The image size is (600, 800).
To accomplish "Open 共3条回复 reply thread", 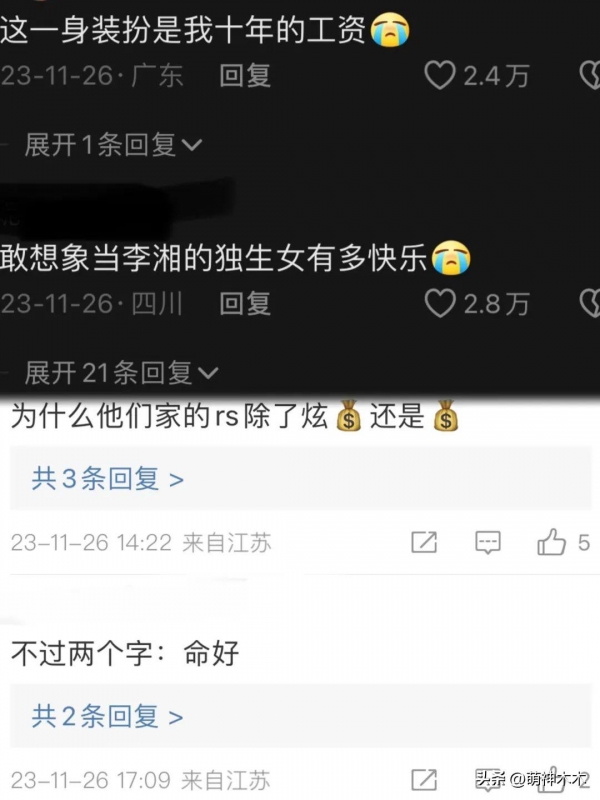I will [107, 479].
